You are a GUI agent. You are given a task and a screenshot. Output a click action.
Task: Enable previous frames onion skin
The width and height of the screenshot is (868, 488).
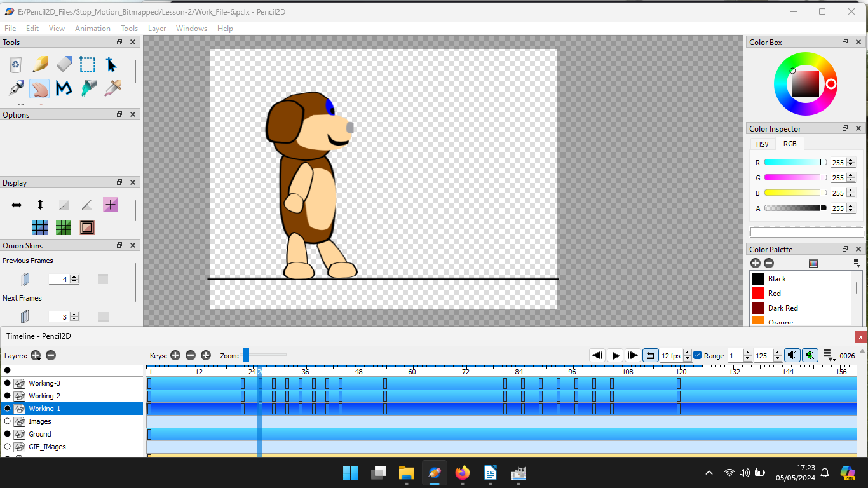coord(25,279)
